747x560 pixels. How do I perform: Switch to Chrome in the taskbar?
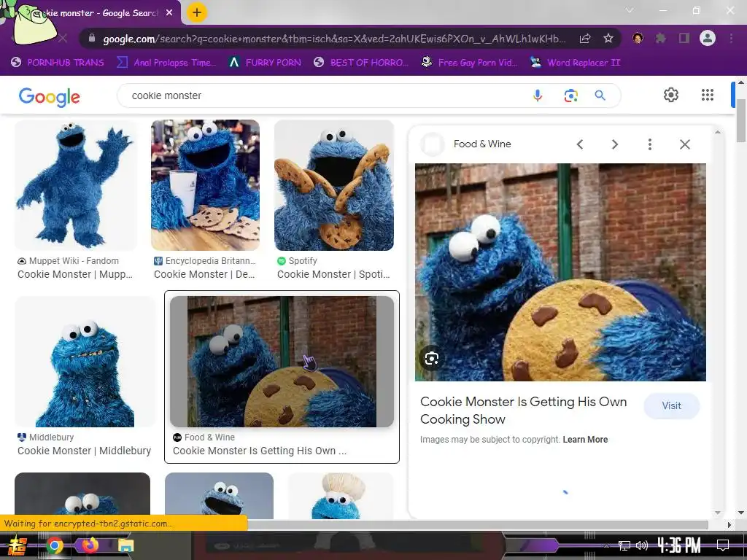click(54, 545)
